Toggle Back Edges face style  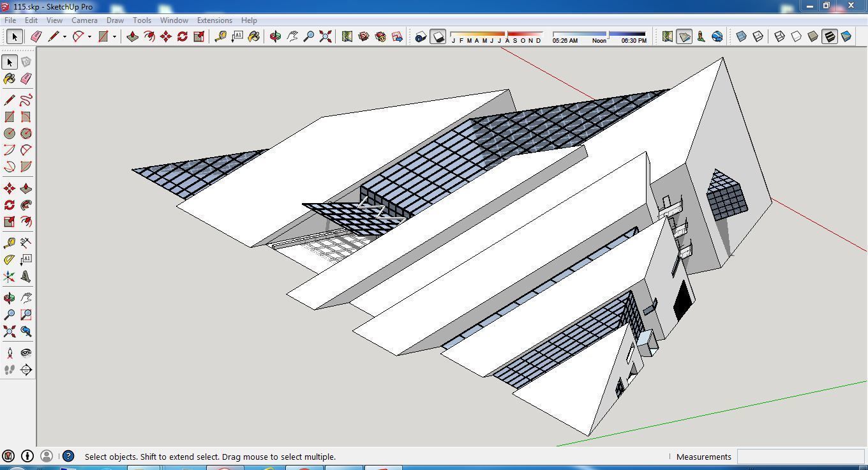pyautogui.click(x=758, y=36)
